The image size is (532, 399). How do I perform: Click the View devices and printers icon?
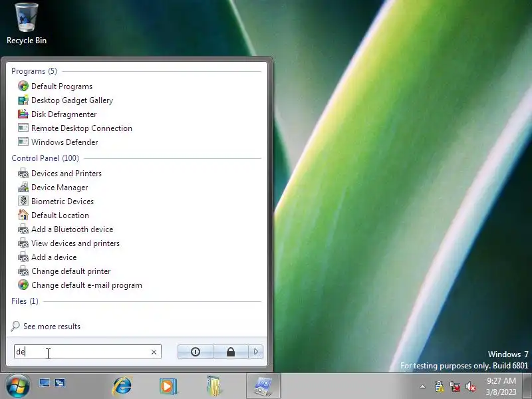pos(23,243)
